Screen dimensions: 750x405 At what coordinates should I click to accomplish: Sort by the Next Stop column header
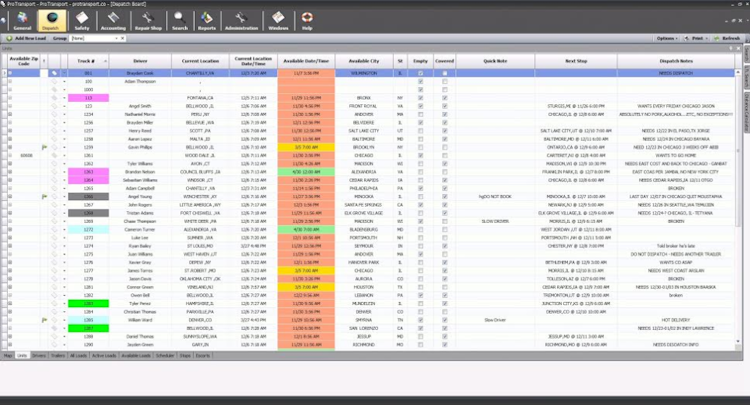(x=576, y=61)
